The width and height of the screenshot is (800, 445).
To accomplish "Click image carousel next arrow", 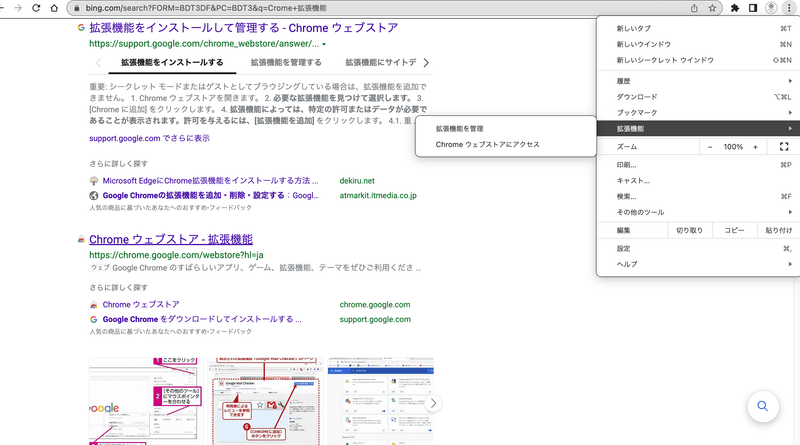I will click(x=433, y=403).
